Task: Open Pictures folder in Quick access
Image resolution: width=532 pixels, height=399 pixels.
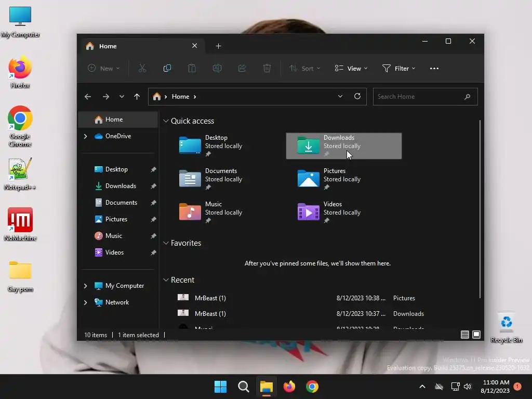Action: click(x=344, y=179)
